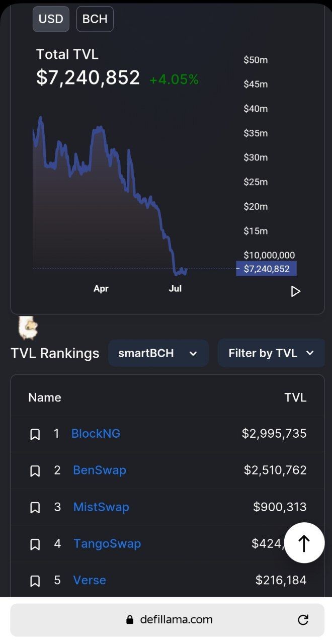Switch chart denomination to BCH
332x644 pixels.
[x=95, y=19]
